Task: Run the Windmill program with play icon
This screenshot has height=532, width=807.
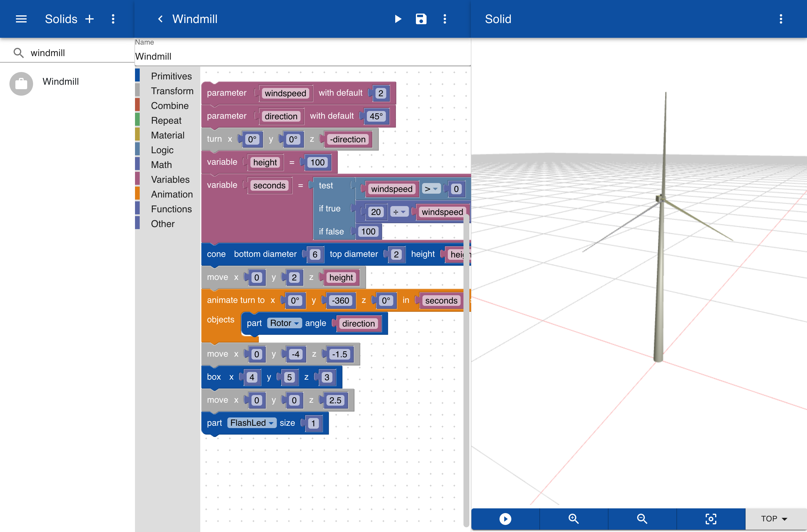Action: point(398,19)
